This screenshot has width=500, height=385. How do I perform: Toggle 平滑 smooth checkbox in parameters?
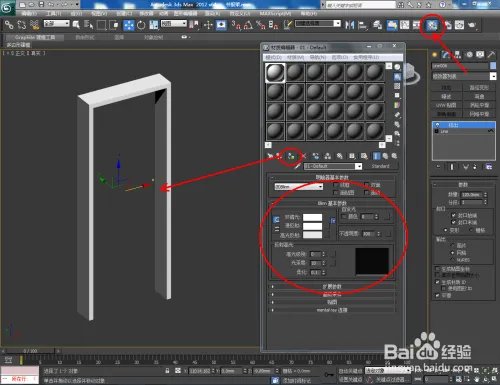(437, 295)
